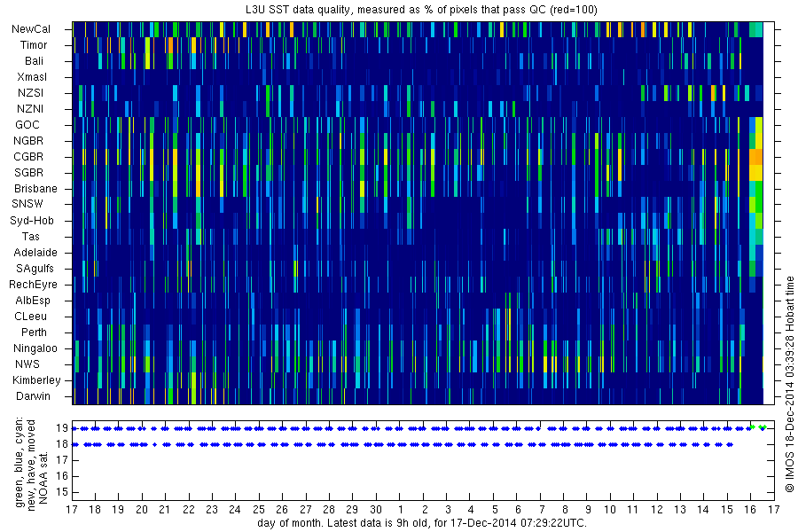Click the Darwin region label
The width and height of the screenshot is (798, 532).
coord(33,395)
